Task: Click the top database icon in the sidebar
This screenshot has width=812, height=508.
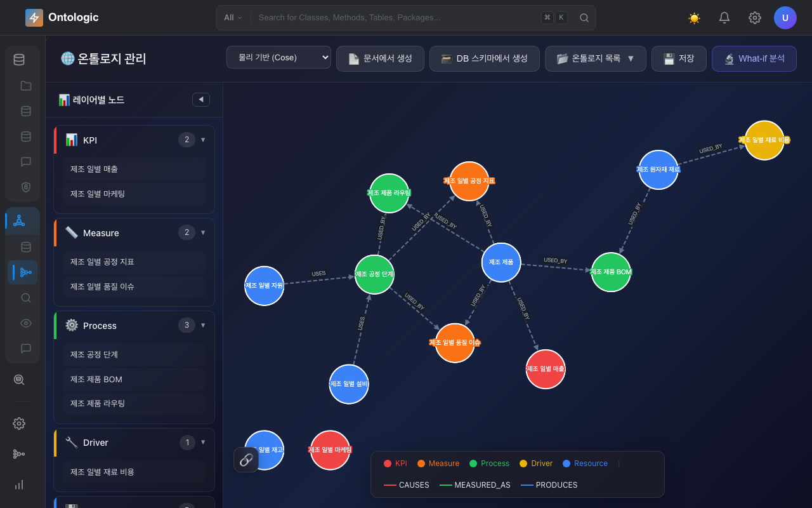Action: point(19,60)
